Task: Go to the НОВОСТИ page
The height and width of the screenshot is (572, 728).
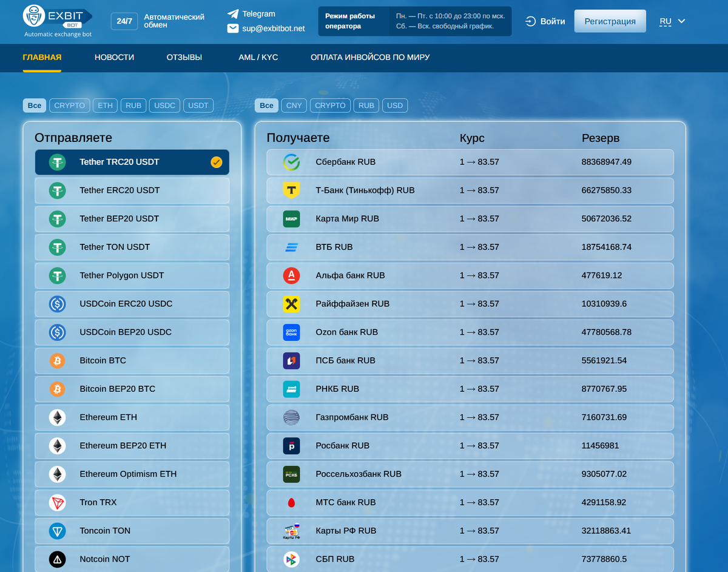Action: pyautogui.click(x=115, y=58)
